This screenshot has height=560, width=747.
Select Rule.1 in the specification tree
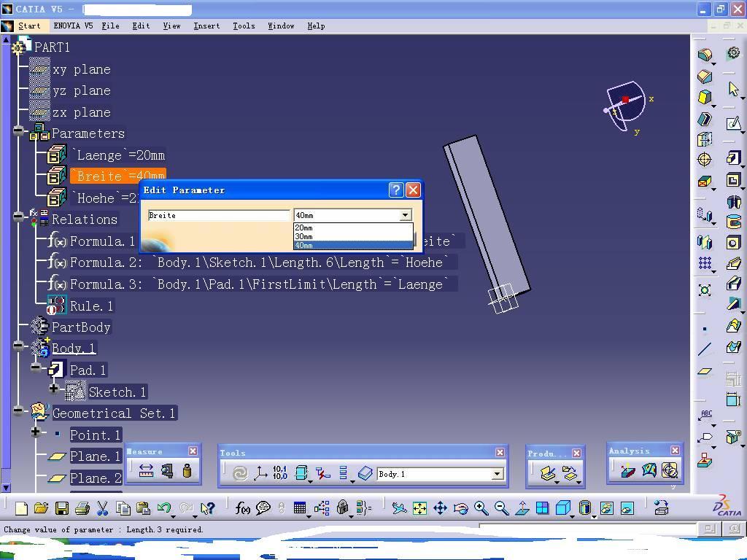point(91,306)
